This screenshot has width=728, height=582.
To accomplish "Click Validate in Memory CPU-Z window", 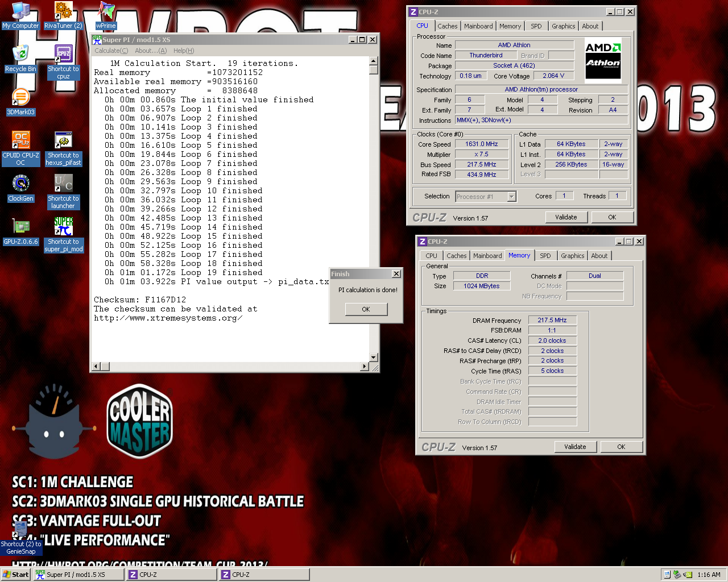I will (x=575, y=447).
